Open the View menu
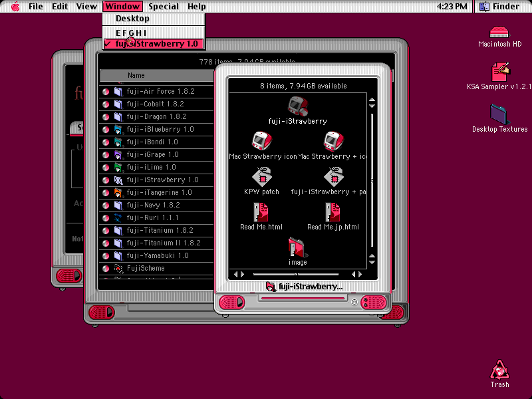 [x=86, y=7]
